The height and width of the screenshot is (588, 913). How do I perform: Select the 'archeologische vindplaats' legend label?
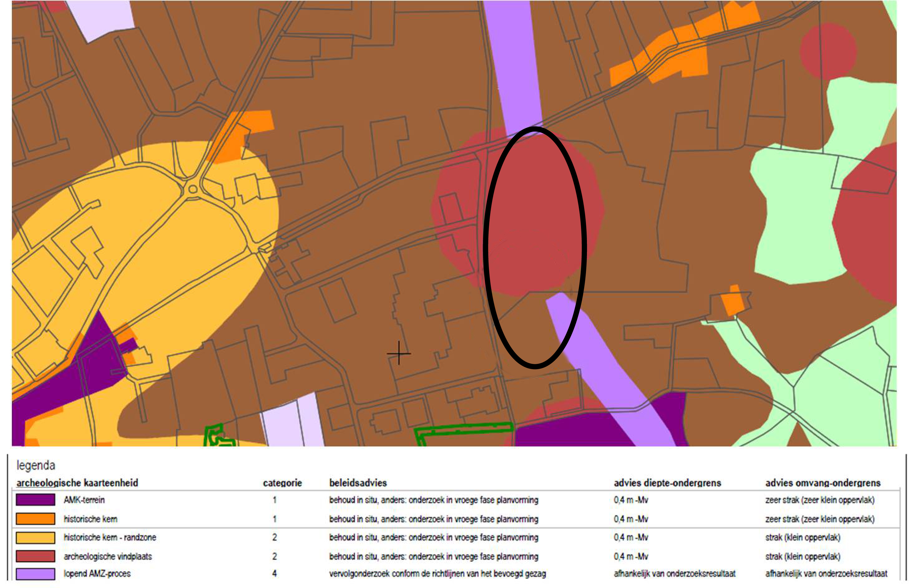[x=108, y=556]
